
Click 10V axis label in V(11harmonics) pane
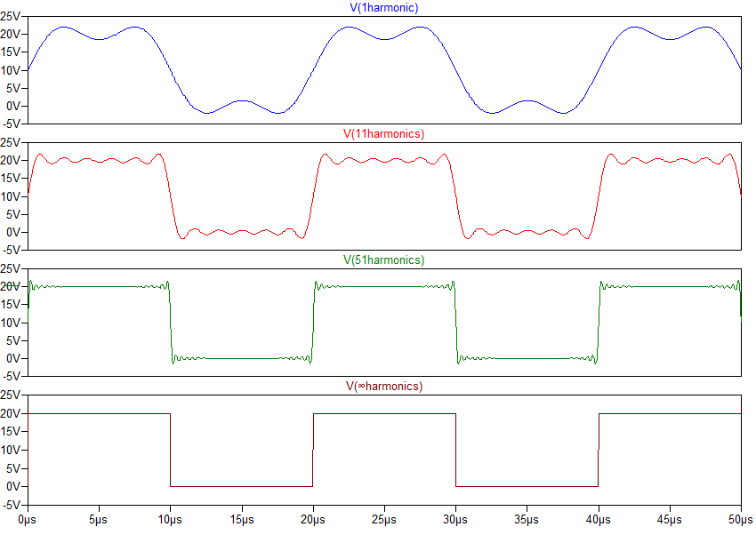(x=12, y=196)
